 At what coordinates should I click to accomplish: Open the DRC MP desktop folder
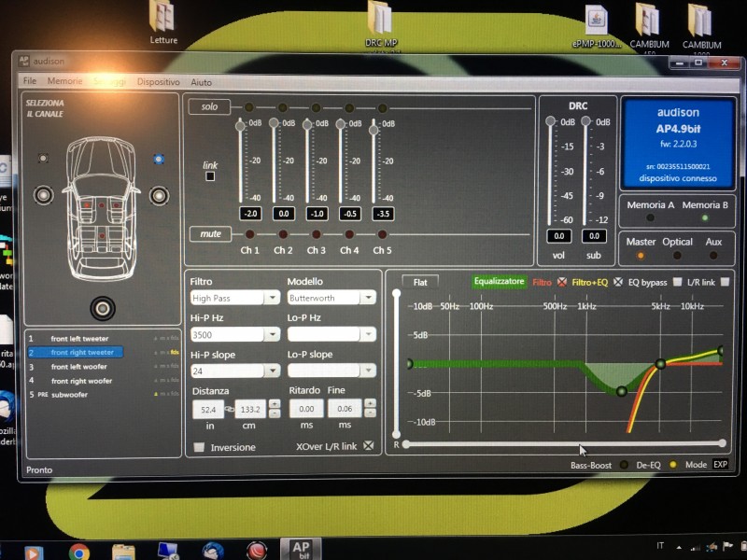pyautogui.click(x=381, y=24)
